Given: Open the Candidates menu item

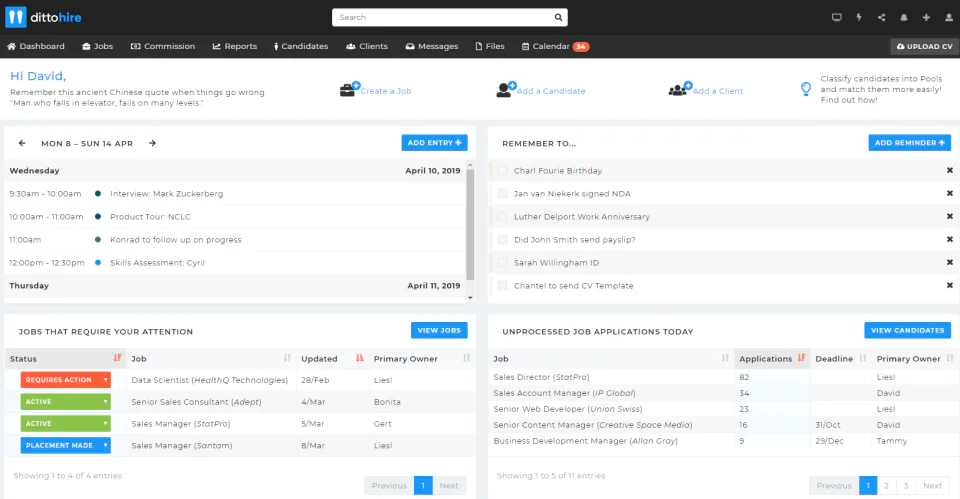Looking at the screenshot, I should pos(301,46).
